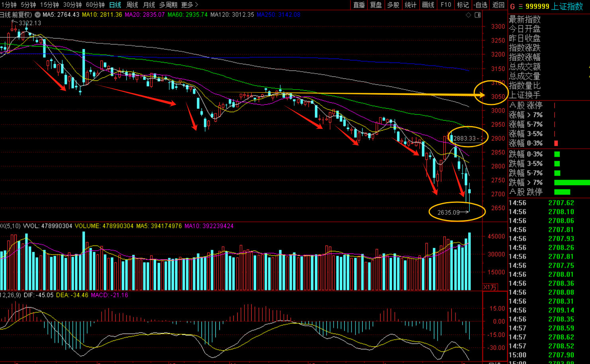Click the MA250 blue indicator label
Screen dimensions: 590x364
[x=279, y=15]
